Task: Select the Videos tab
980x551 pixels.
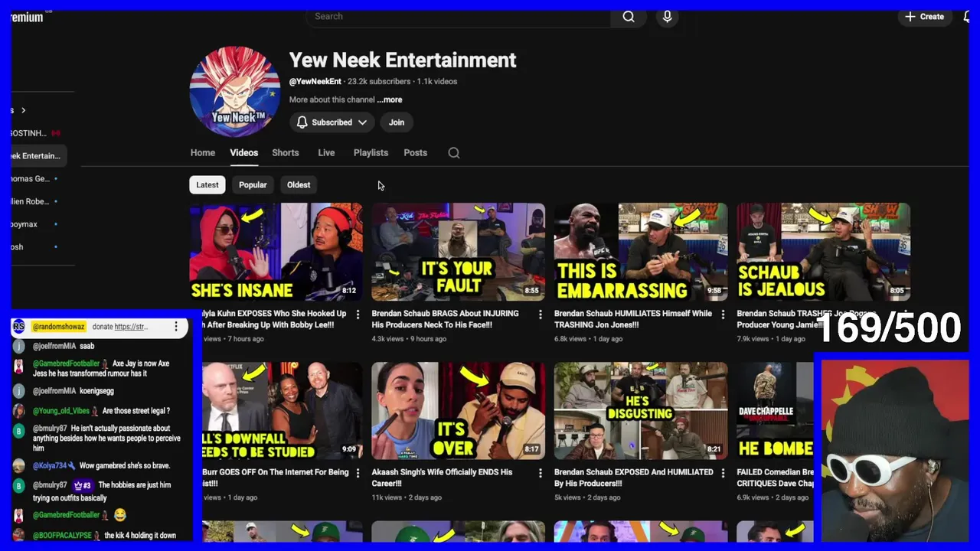Action: pyautogui.click(x=244, y=152)
